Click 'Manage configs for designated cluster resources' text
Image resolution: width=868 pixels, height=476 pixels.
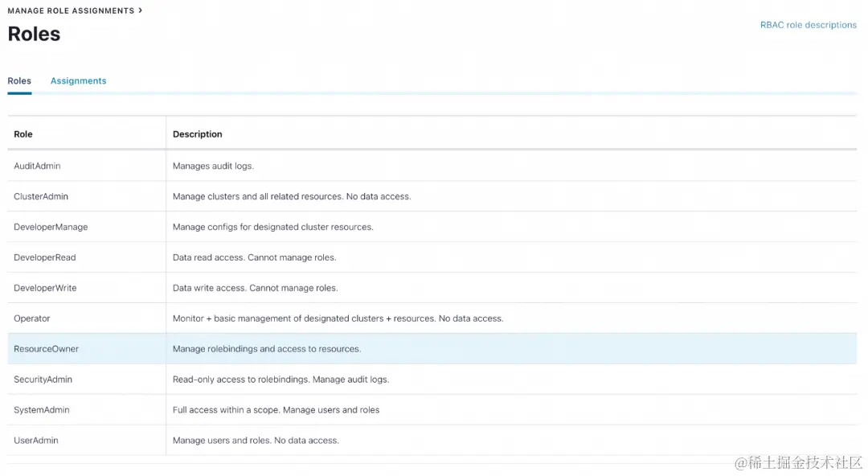click(x=273, y=227)
